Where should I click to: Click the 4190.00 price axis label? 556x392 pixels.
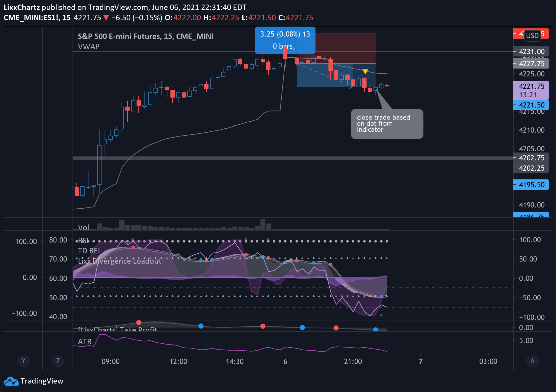[532, 205]
